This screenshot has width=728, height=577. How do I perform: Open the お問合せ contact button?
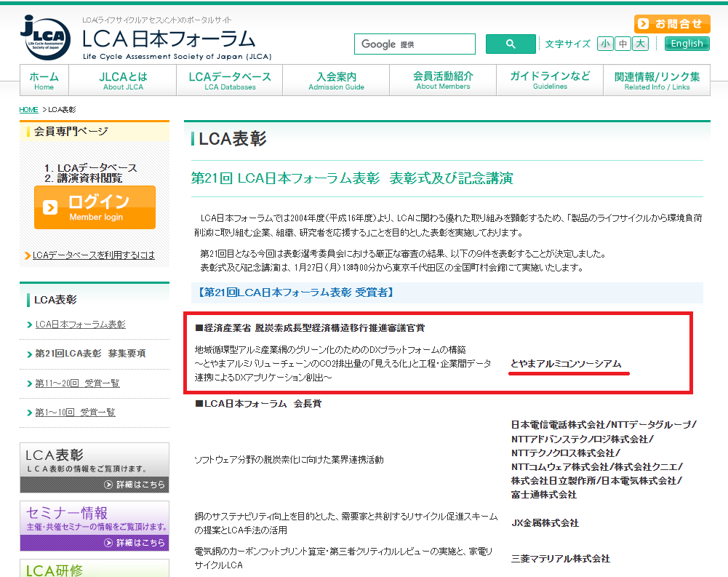(672, 24)
